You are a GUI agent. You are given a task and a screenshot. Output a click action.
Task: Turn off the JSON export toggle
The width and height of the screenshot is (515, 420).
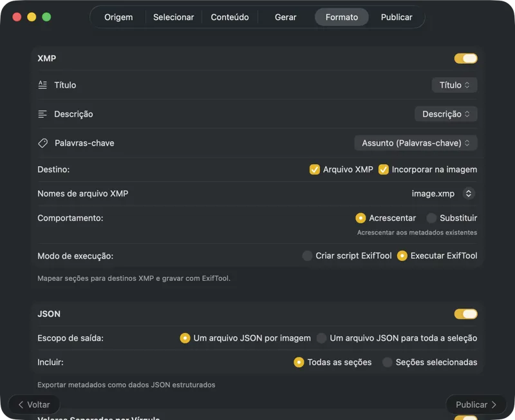pyautogui.click(x=465, y=314)
